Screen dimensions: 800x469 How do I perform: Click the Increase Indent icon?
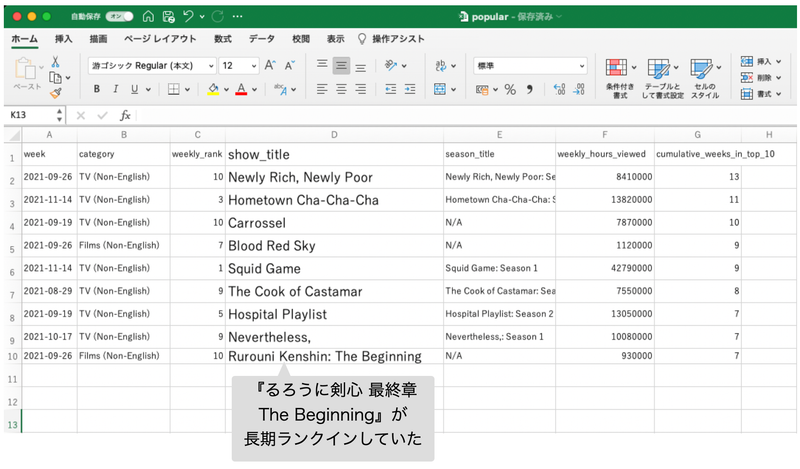point(410,89)
